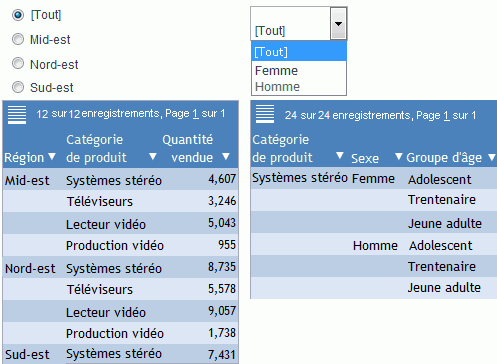Click Trentenaire under the Femme group
This screenshot has height=364, width=497.
click(x=442, y=200)
